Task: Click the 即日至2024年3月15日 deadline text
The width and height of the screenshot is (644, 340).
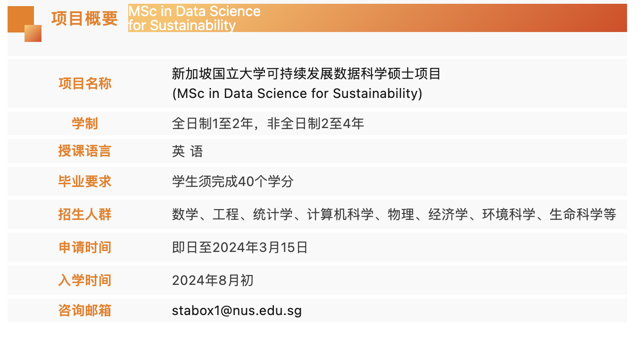Action: (240, 247)
